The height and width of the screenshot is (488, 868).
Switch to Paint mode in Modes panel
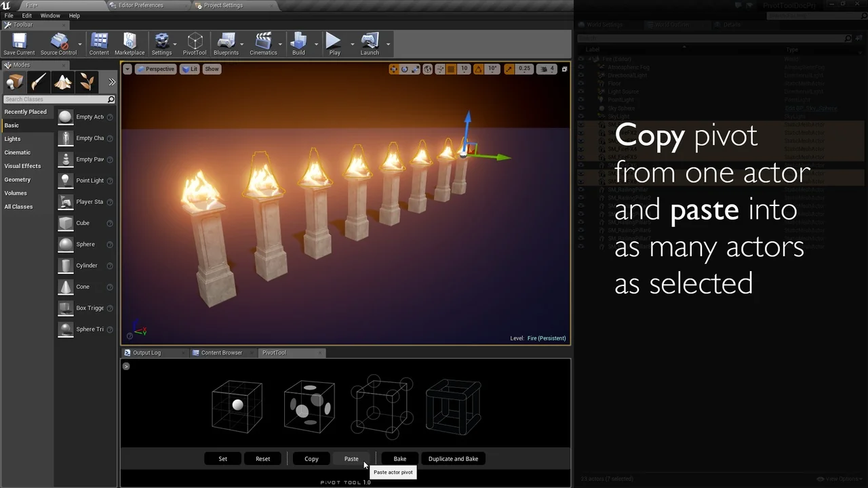coord(39,81)
